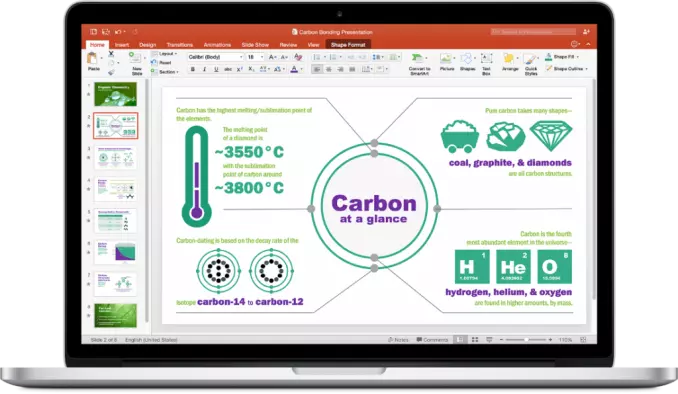Click Convert to SmartArt icon

(418, 58)
